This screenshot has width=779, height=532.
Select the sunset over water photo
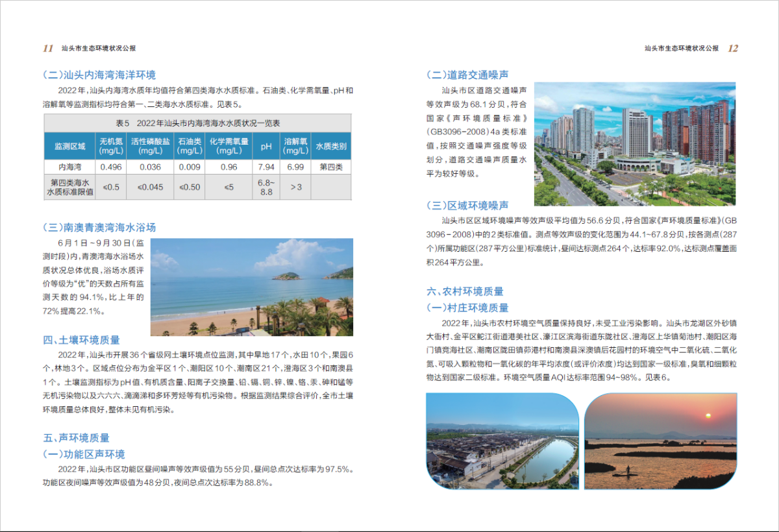point(660,441)
